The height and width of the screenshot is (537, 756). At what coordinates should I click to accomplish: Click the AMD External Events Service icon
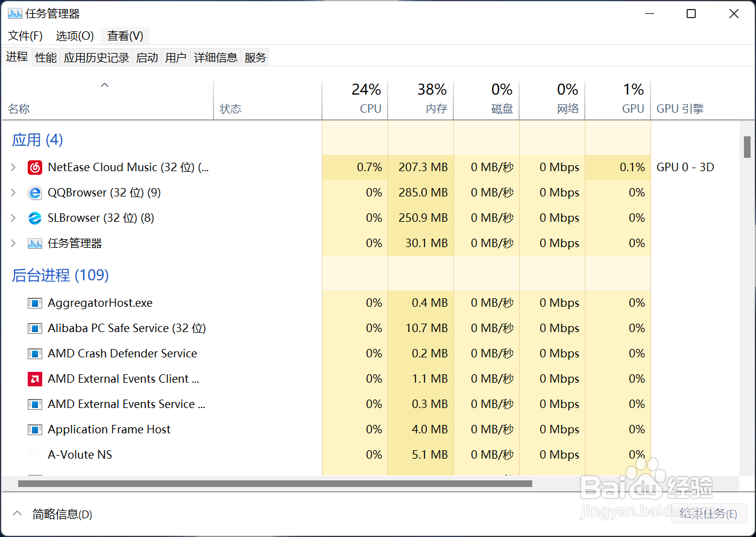click(35, 404)
